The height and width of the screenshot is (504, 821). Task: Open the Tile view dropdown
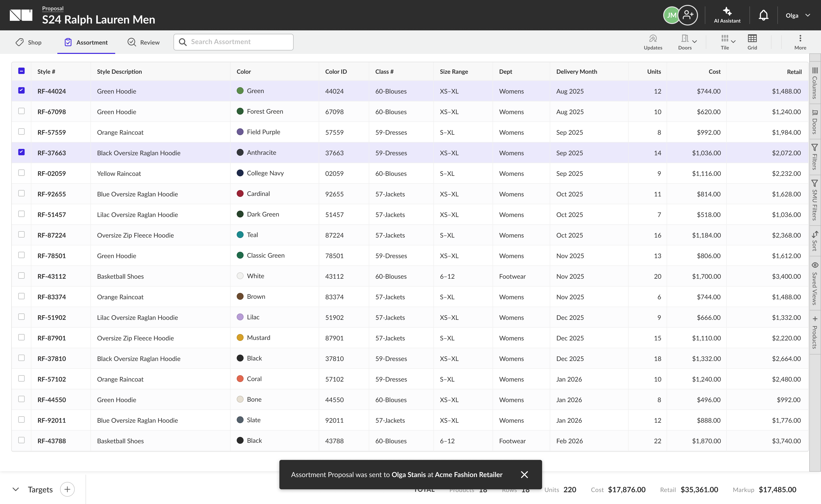tap(728, 42)
